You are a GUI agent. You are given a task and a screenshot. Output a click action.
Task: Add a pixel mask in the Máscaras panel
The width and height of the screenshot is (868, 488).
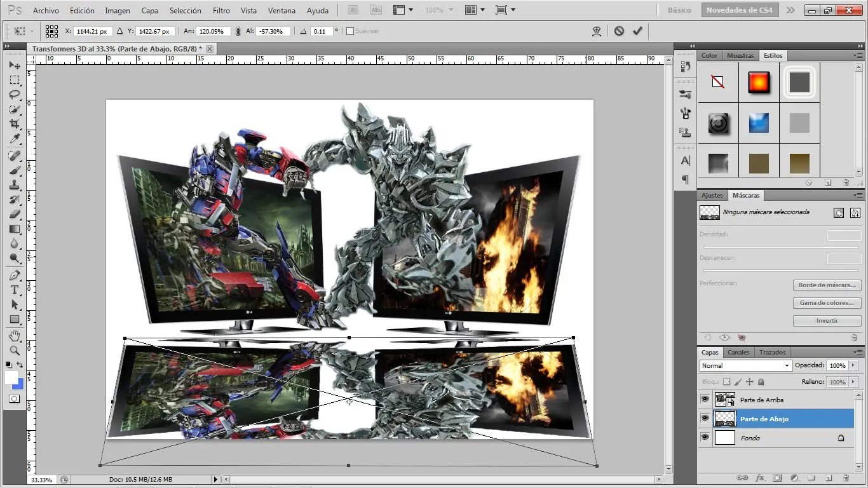[x=839, y=213]
